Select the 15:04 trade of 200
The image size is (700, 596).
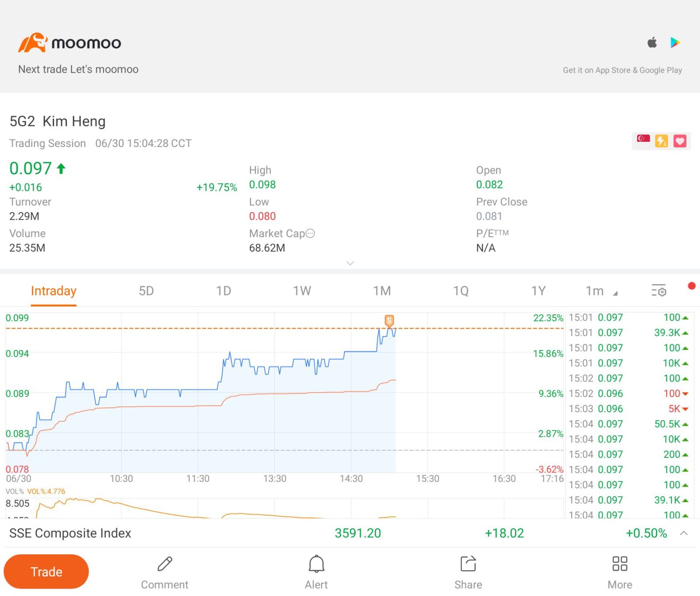[629, 454]
